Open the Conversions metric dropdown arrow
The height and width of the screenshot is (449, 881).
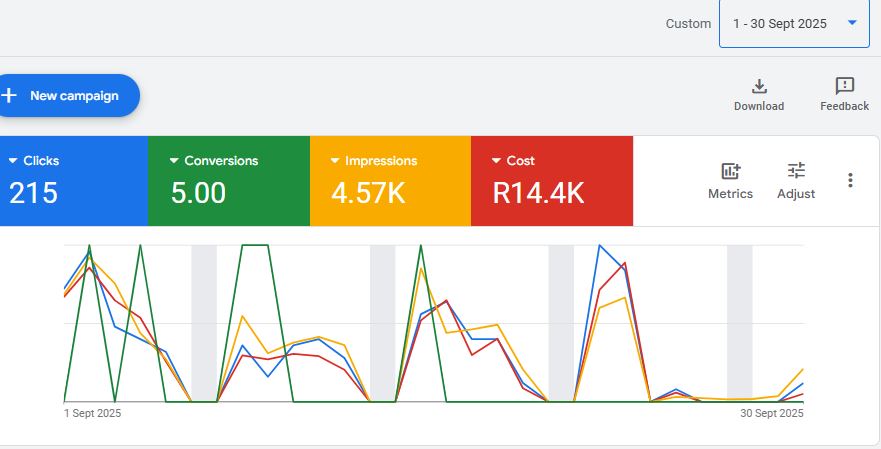174,161
